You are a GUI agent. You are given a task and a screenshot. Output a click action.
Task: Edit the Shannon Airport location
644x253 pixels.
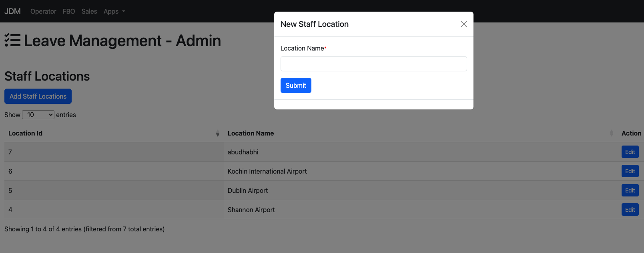[x=630, y=210]
